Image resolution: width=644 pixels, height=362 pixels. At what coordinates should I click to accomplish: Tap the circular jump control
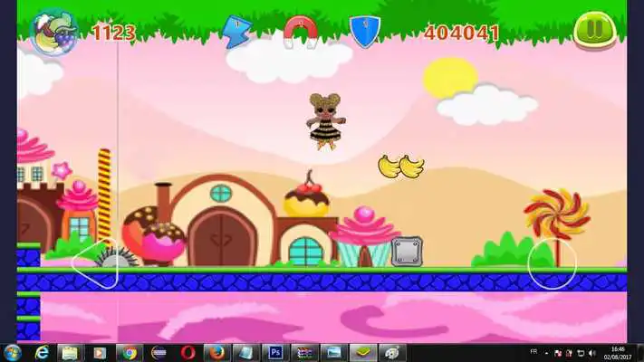point(552,263)
